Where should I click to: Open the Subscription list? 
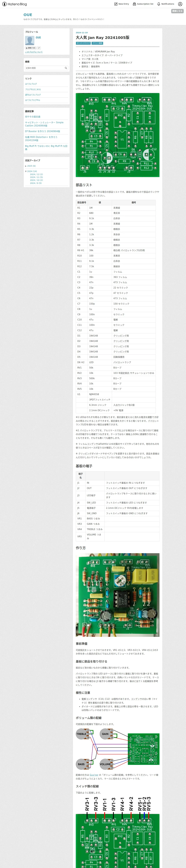(x=143, y=4)
